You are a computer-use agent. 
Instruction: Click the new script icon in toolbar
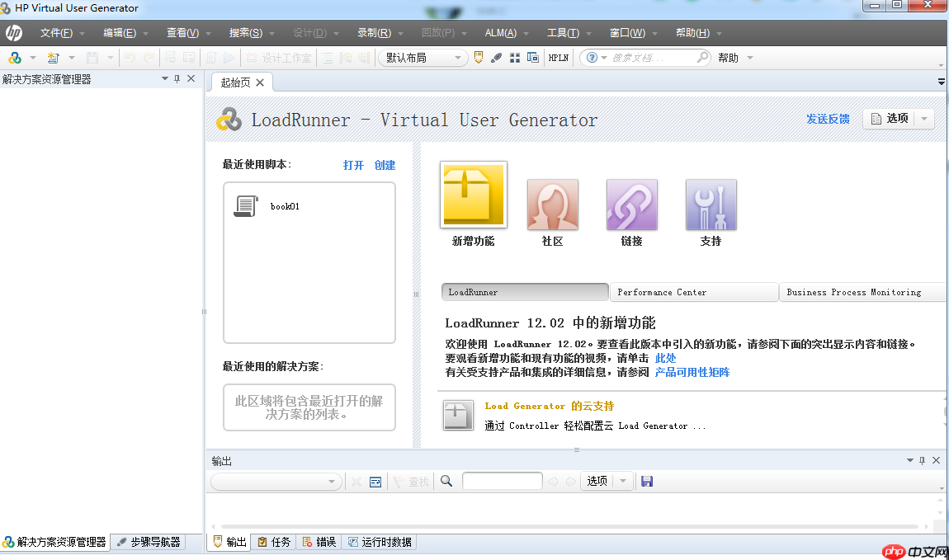(54, 57)
